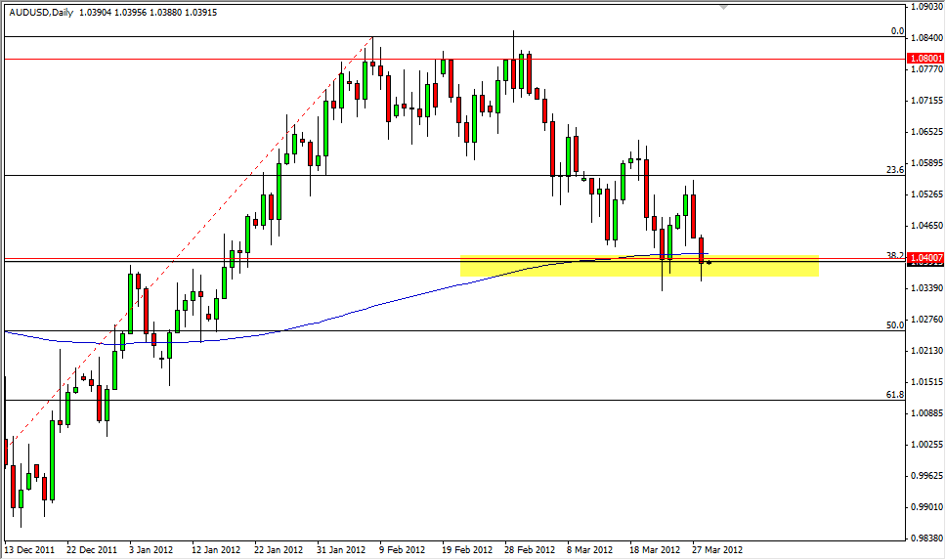Click the 38.2 Fibonacci level label
This screenshot has width=946, height=560.
pos(894,254)
